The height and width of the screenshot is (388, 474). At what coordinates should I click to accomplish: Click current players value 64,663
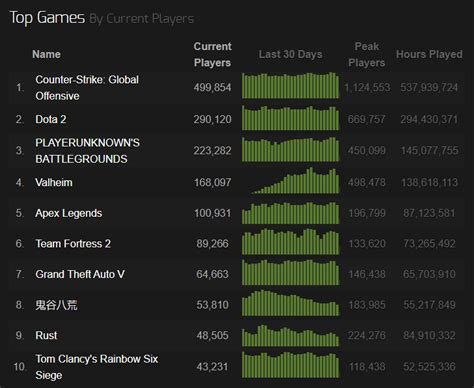pyautogui.click(x=212, y=274)
